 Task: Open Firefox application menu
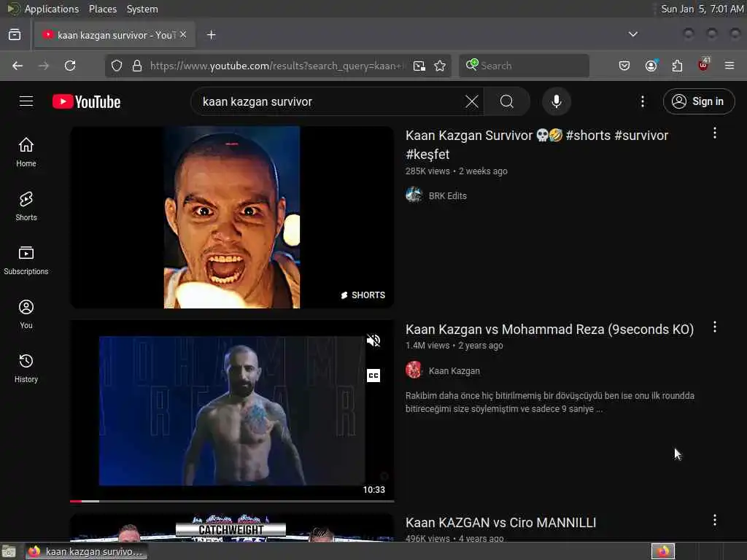pyautogui.click(x=729, y=66)
